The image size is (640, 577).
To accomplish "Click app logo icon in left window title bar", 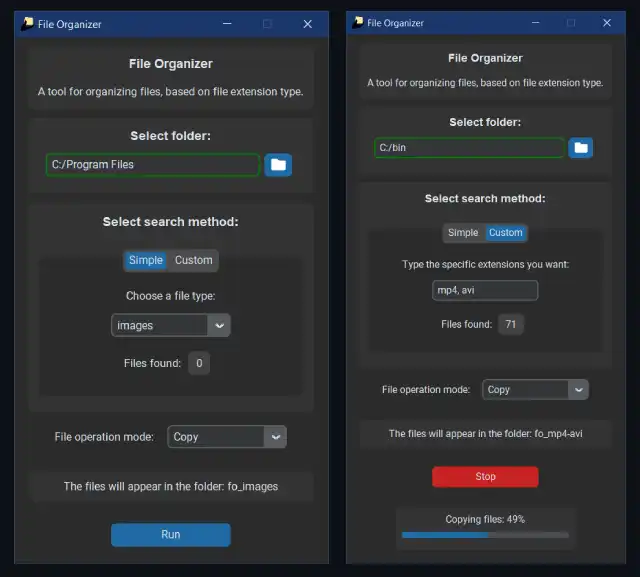I will pyautogui.click(x=28, y=24).
